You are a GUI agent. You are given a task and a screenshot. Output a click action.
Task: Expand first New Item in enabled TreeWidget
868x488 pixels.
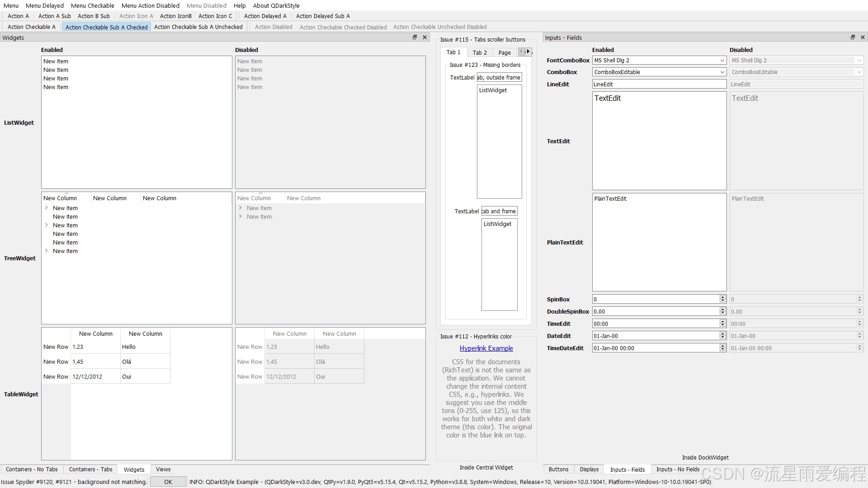[x=47, y=208]
